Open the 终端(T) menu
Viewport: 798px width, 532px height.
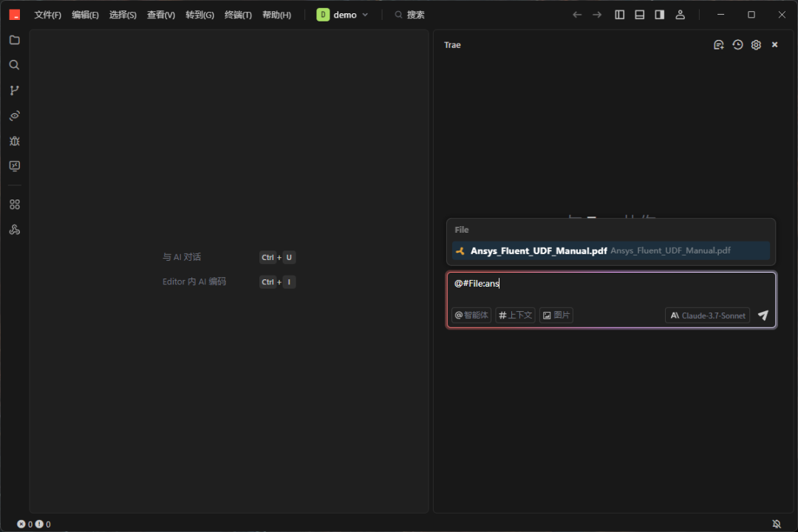click(238, 15)
